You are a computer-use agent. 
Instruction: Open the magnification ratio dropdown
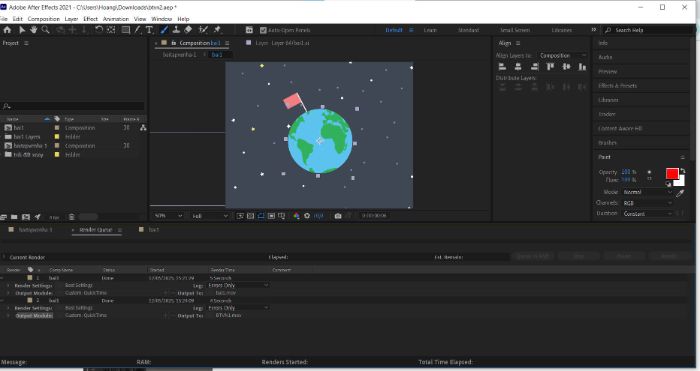tap(168, 216)
